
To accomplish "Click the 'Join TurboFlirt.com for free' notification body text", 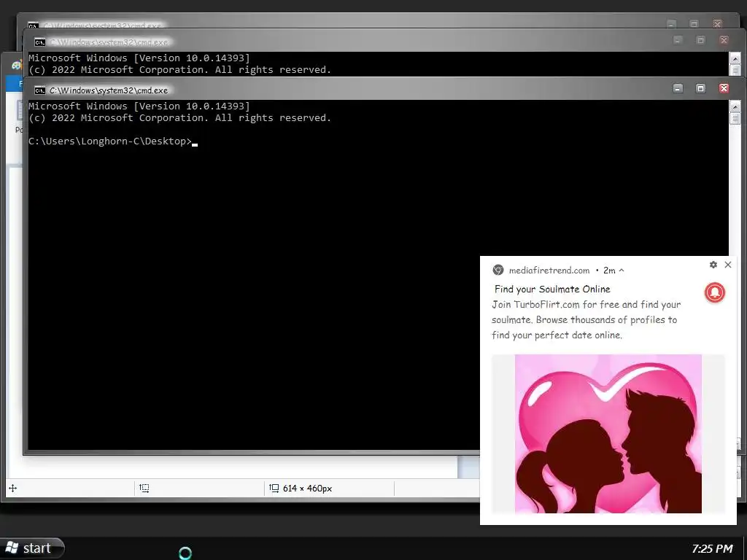I will (586, 319).
